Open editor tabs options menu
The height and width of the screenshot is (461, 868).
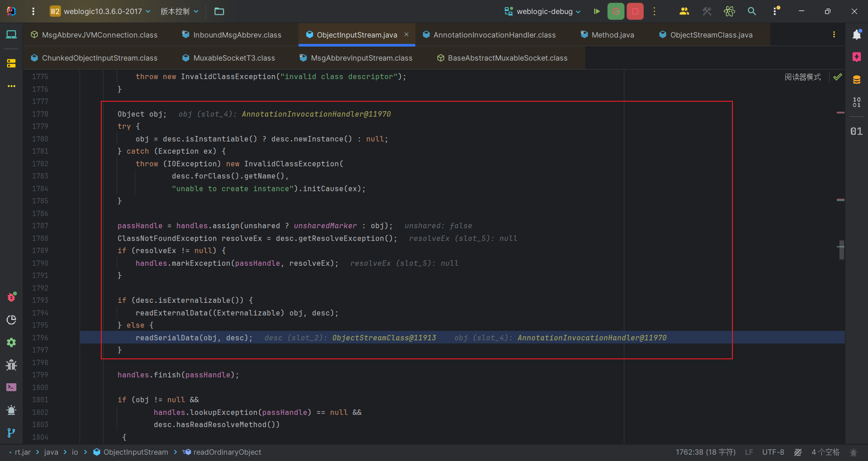click(x=834, y=35)
